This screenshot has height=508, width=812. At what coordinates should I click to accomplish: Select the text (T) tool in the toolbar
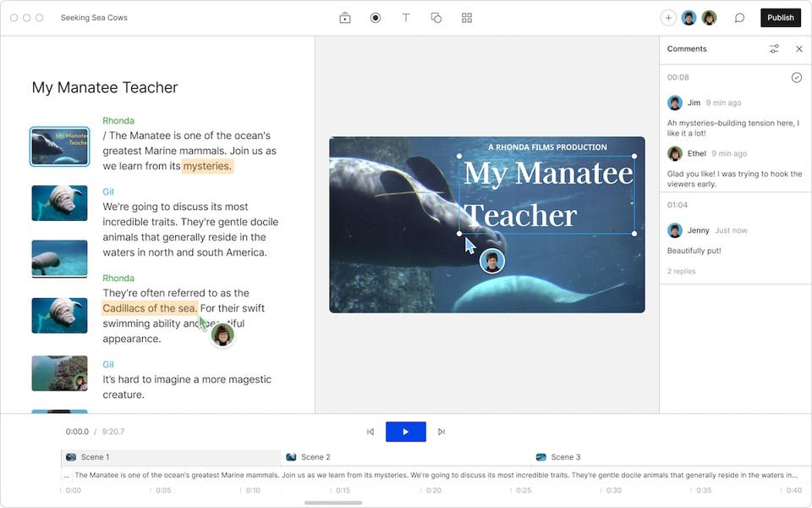coord(406,17)
